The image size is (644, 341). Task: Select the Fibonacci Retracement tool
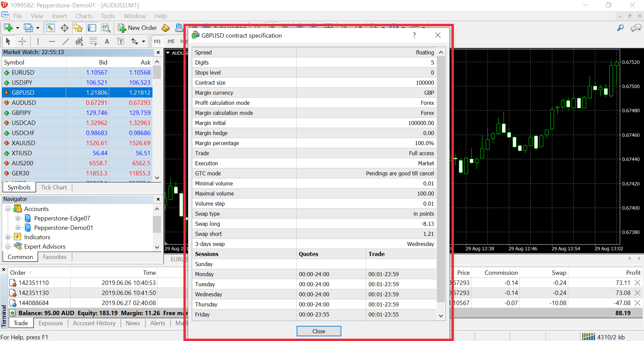[x=93, y=41]
